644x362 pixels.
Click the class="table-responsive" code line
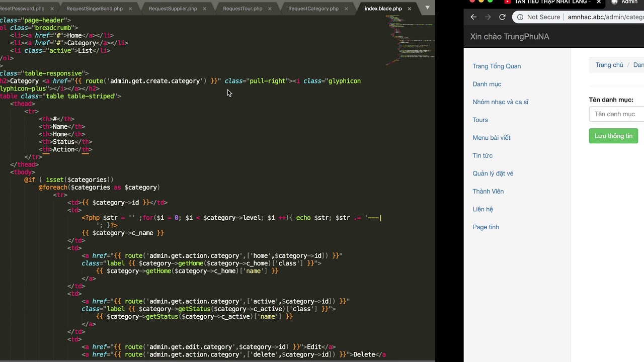pyautogui.click(x=44, y=73)
